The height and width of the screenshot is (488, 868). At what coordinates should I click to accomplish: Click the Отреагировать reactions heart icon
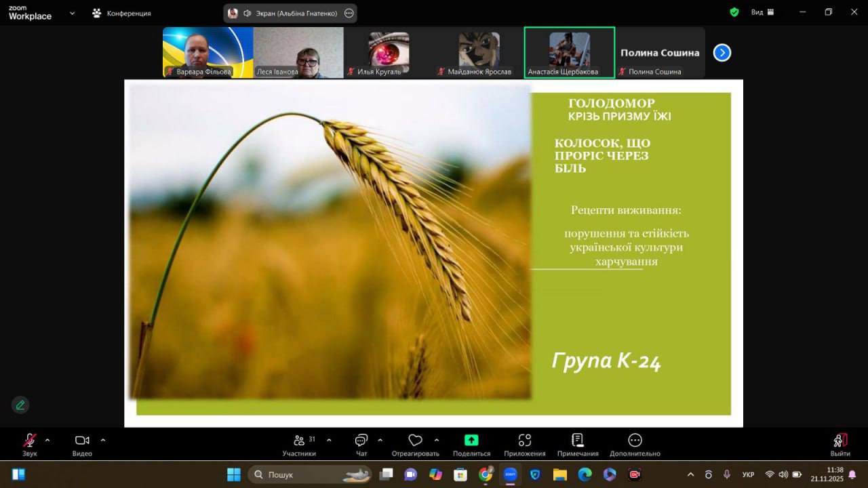(415, 444)
